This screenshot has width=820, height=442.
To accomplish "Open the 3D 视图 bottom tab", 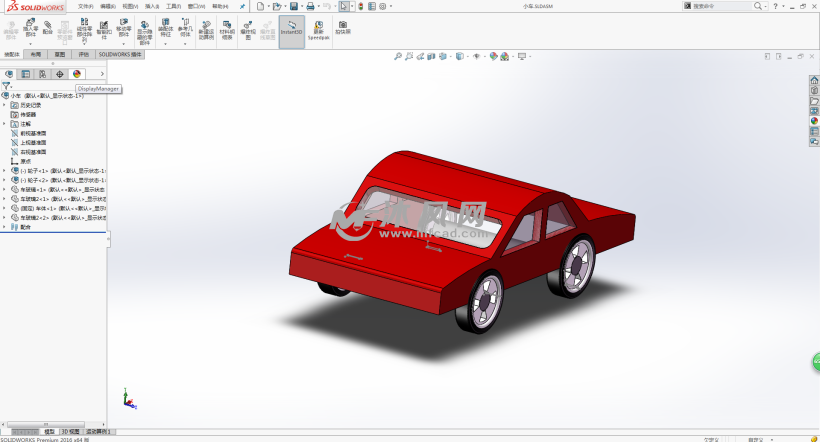I will click(71, 432).
